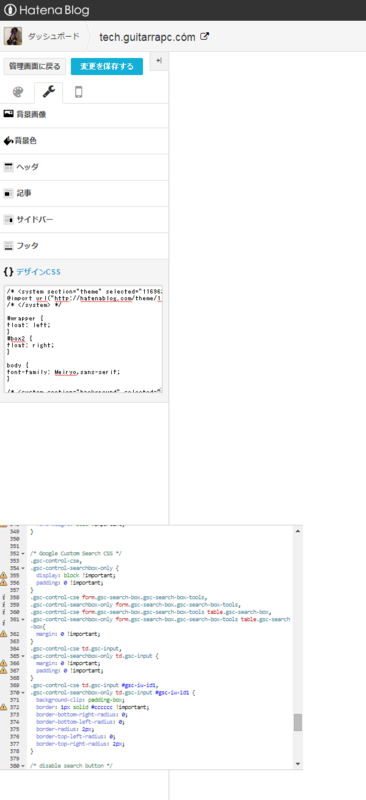Screen dimensions: 366x800
Task: Click the info icon on line 361
Action: tap(4, 622)
